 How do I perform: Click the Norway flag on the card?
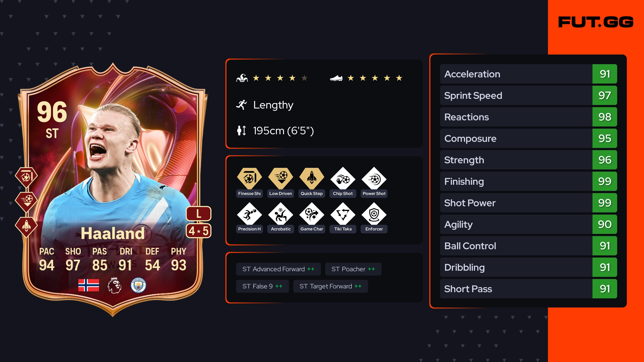[x=89, y=285]
